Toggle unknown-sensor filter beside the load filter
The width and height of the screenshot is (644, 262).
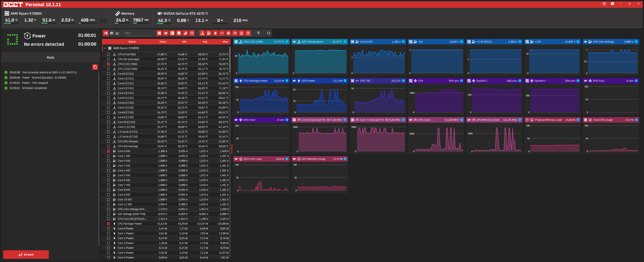248,33
